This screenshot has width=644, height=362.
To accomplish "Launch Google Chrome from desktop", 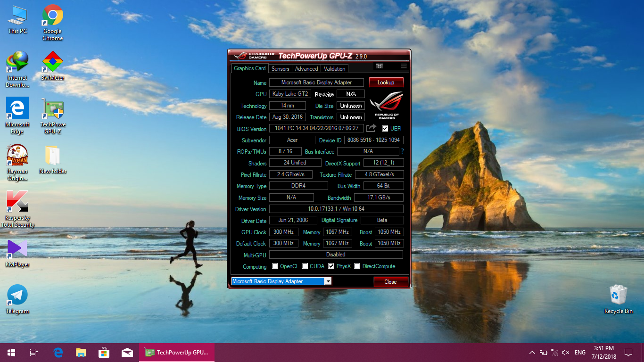I will click(53, 23).
